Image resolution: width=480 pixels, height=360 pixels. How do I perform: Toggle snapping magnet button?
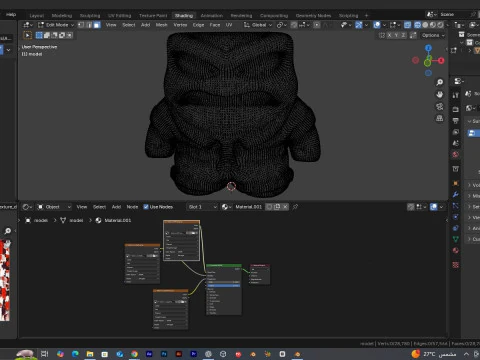coord(294,25)
